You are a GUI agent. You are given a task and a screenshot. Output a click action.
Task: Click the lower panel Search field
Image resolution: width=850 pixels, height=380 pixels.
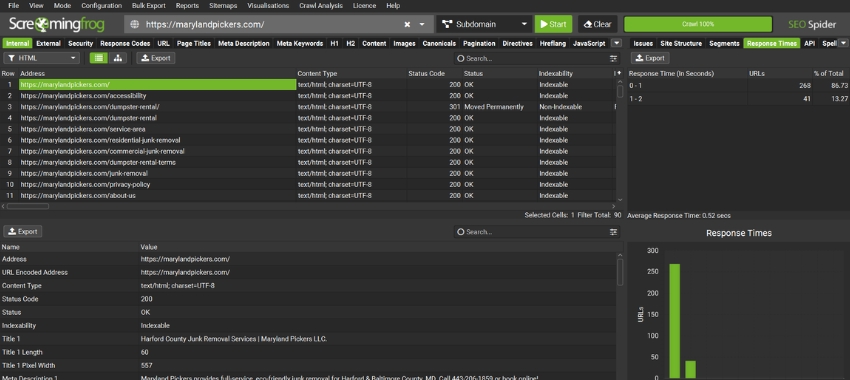click(531, 231)
